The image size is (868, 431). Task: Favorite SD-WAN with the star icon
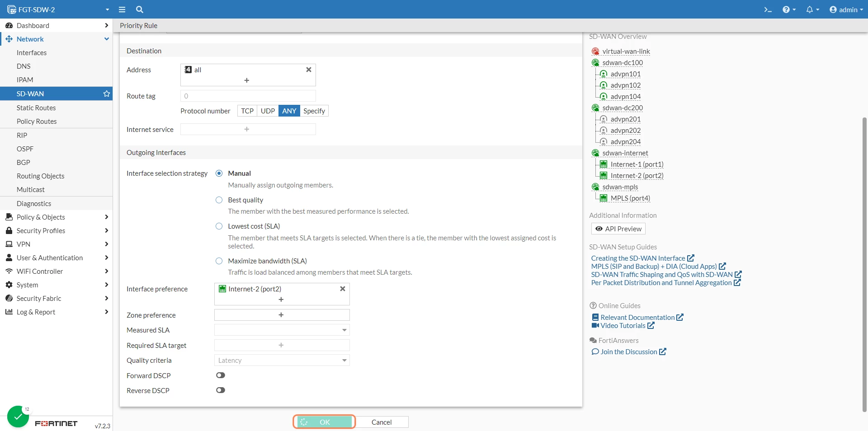(x=107, y=94)
